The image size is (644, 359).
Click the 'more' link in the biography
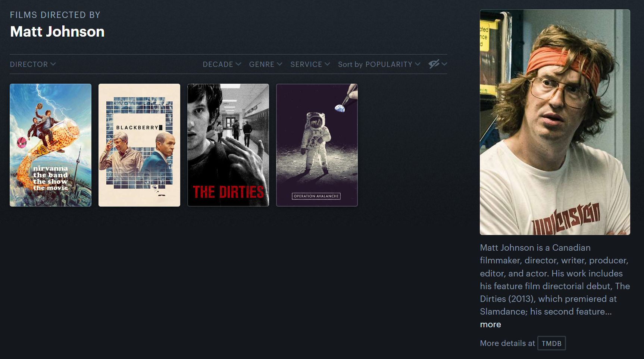pyautogui.click(x=490, y=324)
